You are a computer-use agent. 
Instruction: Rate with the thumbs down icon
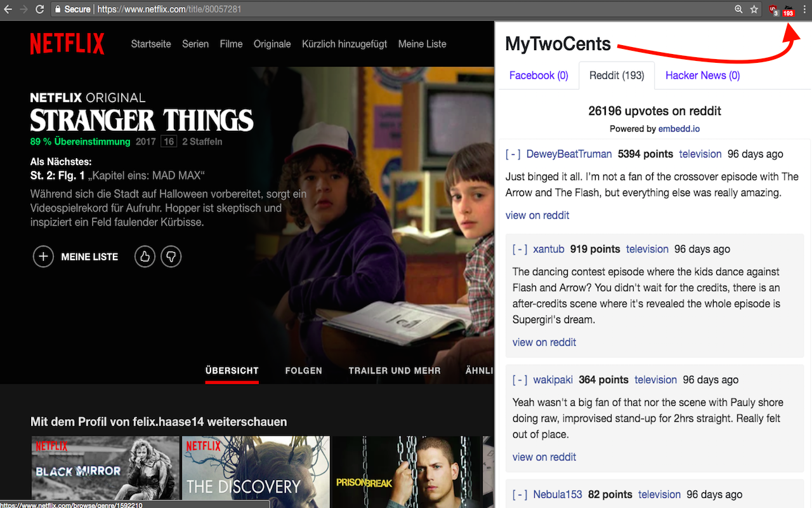coord(171,257)
